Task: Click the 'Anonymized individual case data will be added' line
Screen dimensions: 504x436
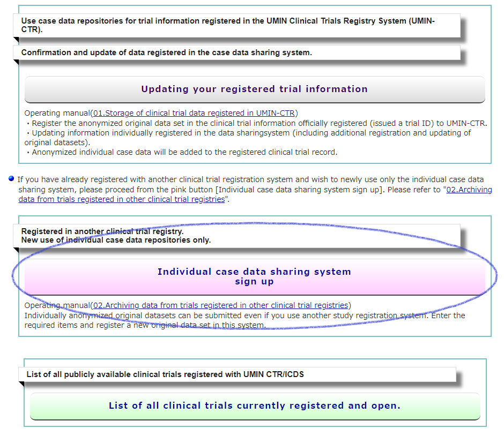Action: tap(182, 152)
